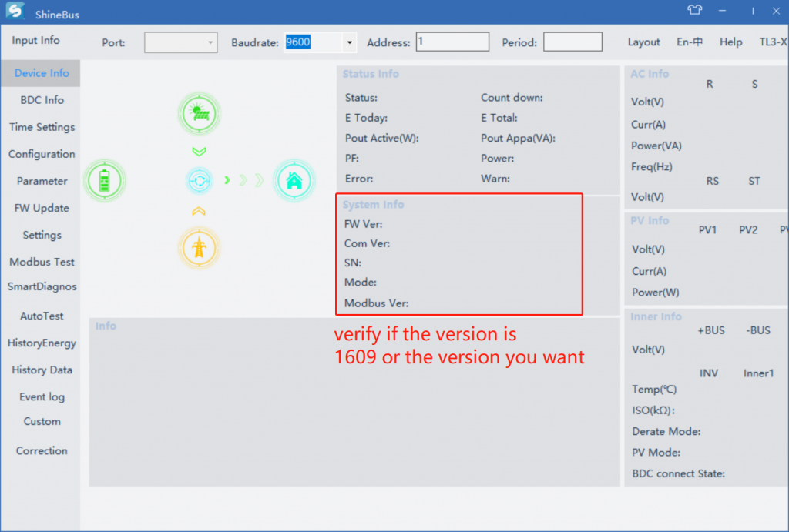This screenshot has height=532, width=789.
Task: Click the E Today: label
Action: tap(366, 118)
